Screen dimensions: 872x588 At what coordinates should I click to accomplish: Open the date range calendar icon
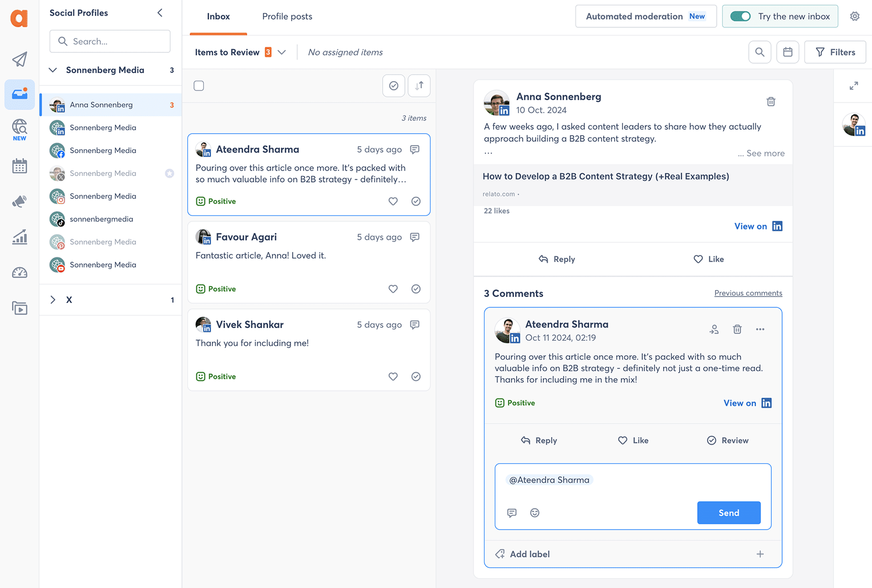[x=788, y=52]
